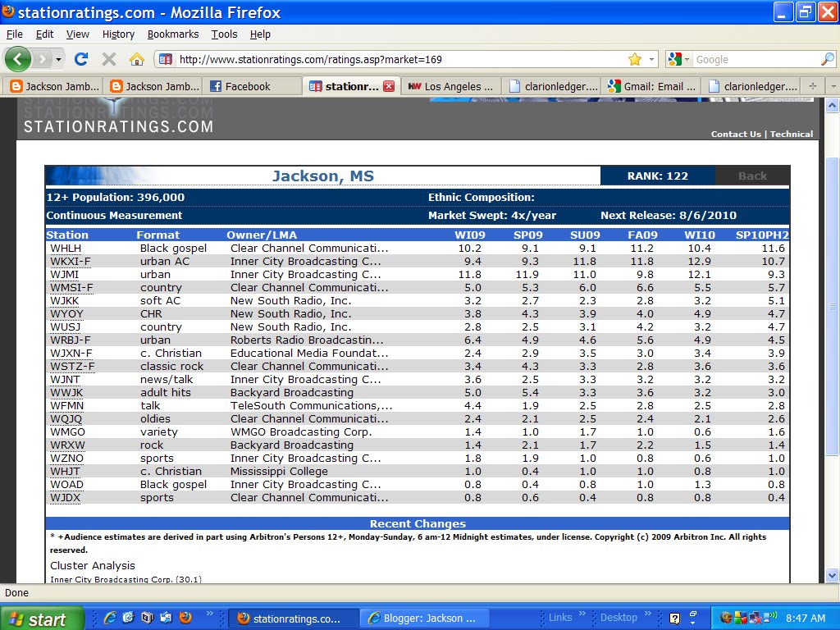Open the WJMI station link
The height and width of the screenshot is (630, 840).
[x=64, y=274]
